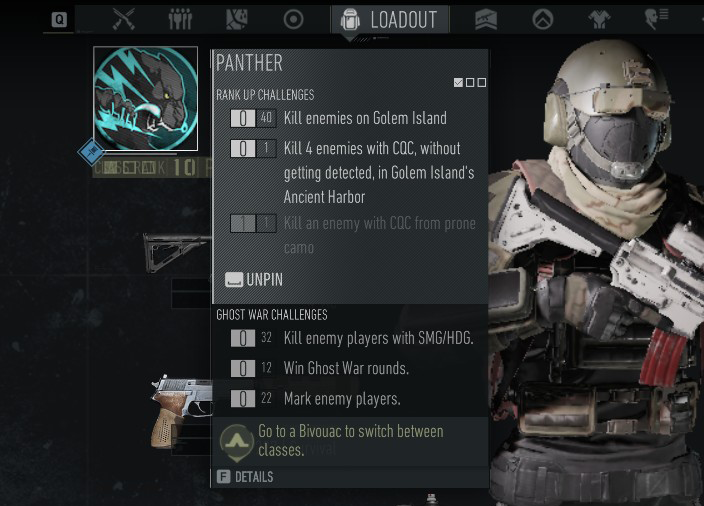This screenshot has width=704, height=506.
Task: Open the objectives target tab icon
Action: pyautogui.click(x=293, y=19)
